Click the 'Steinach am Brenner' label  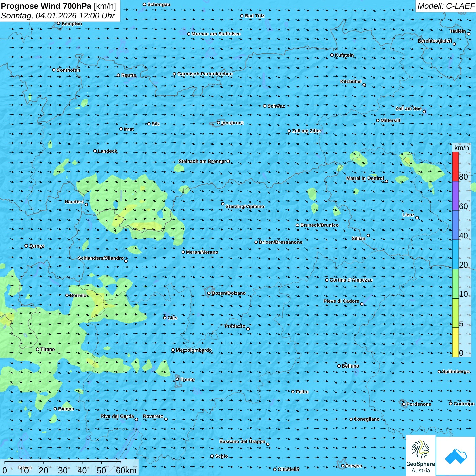[202, 161]
